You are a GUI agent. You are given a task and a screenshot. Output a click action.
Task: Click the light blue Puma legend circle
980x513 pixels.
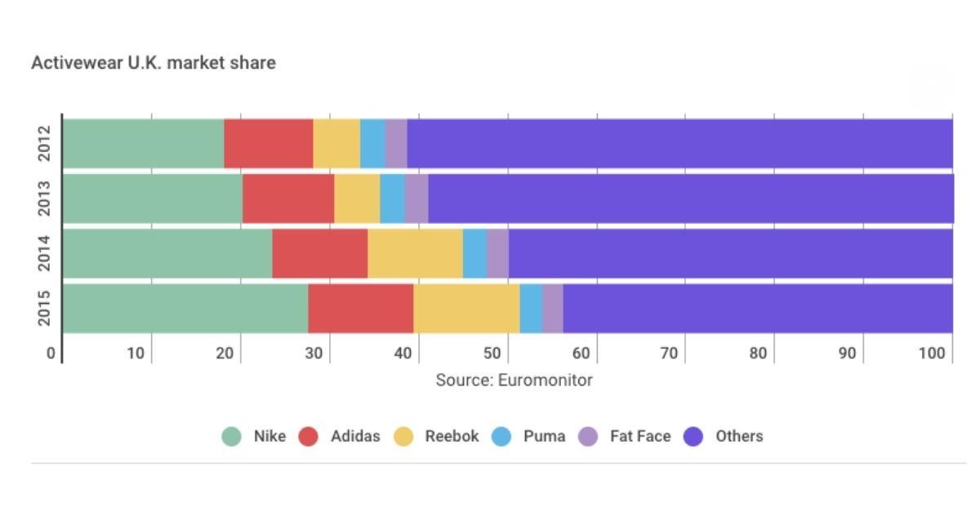click(x=501, y=436)
